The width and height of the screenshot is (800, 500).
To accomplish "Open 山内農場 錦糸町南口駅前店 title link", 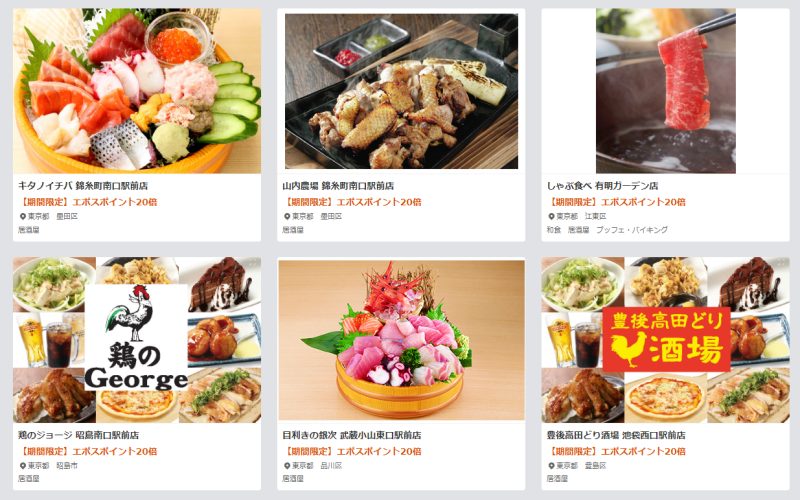I will [x=338, y=186].
